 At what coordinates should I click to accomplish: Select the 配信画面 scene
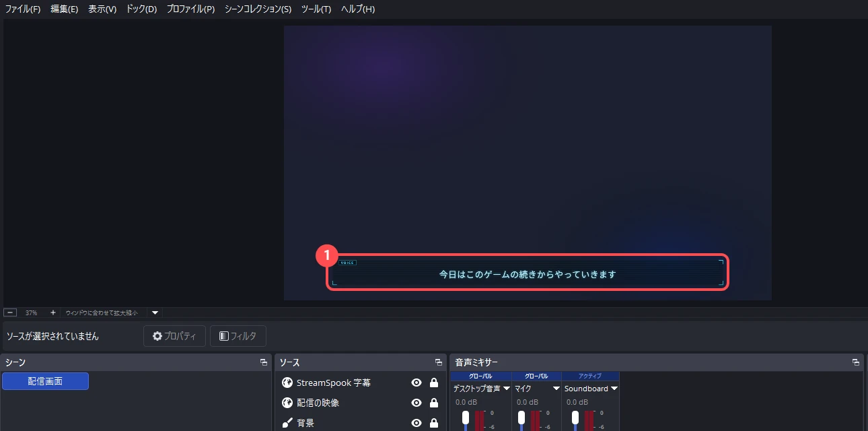45,381
